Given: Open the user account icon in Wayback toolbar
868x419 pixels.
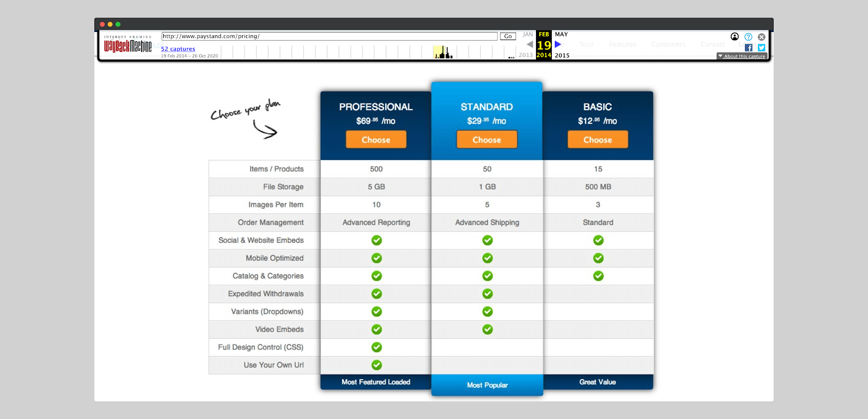Looking at the screenshot, I should point(735,37).
